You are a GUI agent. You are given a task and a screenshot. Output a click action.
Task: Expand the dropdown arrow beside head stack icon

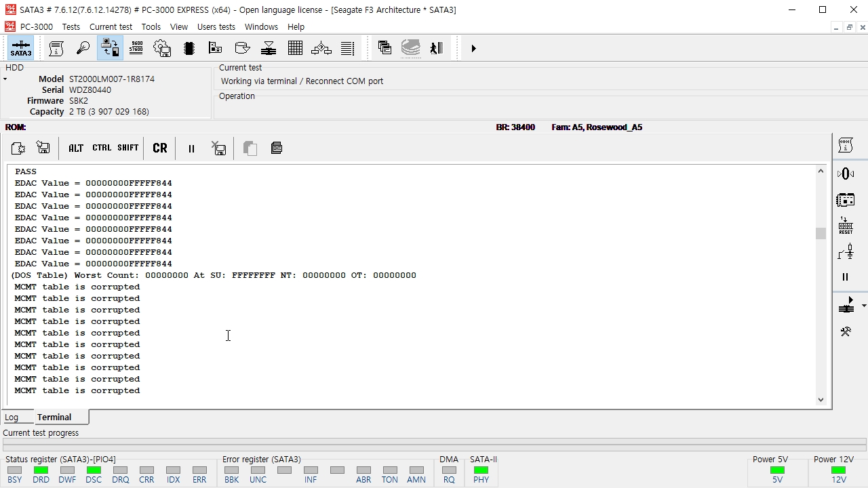(863, 306)
